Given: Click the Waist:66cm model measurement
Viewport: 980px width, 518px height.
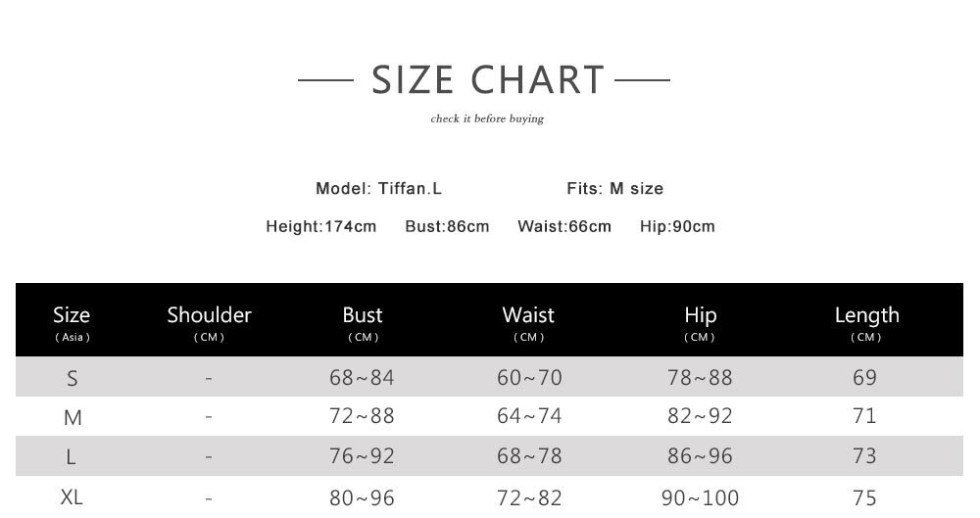Looking at the screenshot, I should click(x=563, y=226).
